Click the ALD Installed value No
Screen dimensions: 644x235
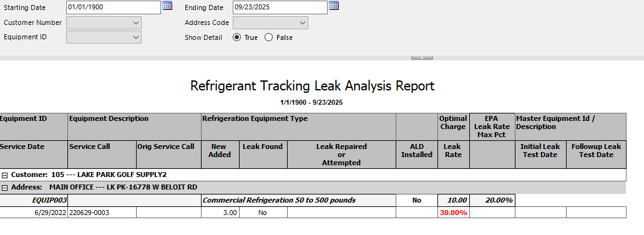[416, 200]
